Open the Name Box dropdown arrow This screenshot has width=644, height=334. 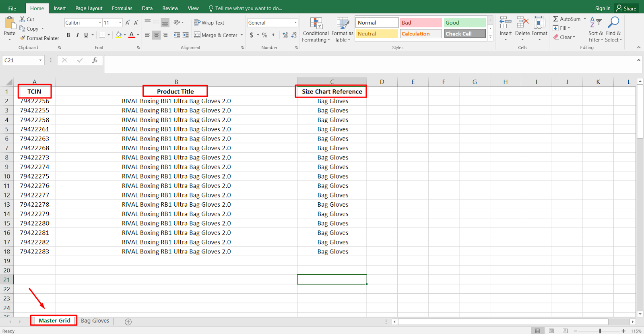(x=40, y=60)
